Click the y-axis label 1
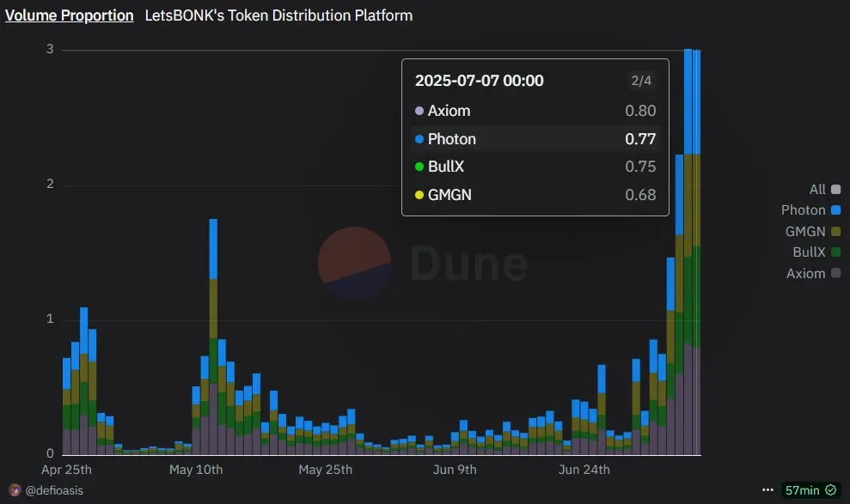This screenshot has height=504, width=850. [50, 319]
